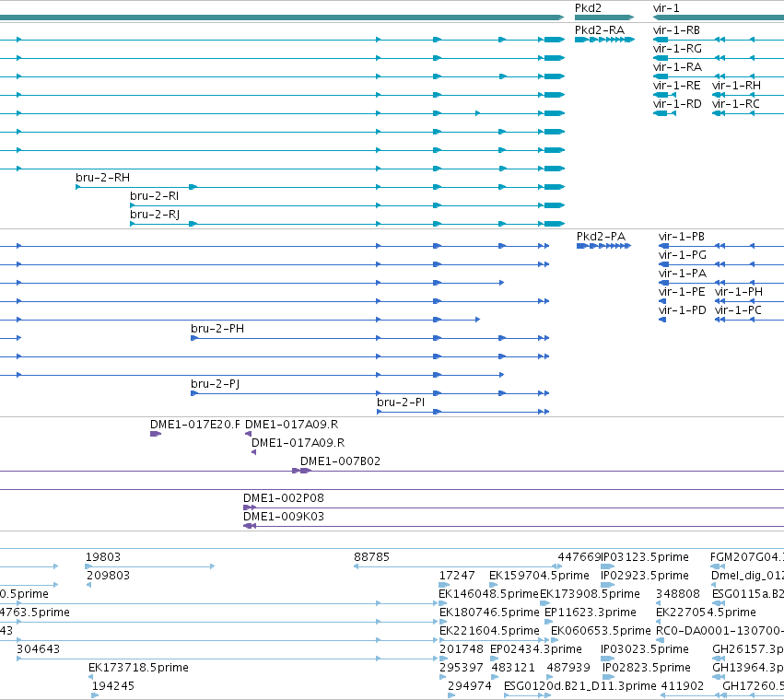
Task: Open the vir-1-PC protein label
Action: pos(738,310)
